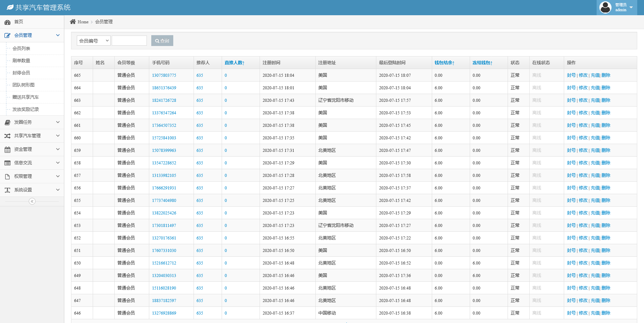Image resolution: width=644 pixels, height=323 pixels.
Task: Open 首页 in the sidebar
Action: click(x=19, y=22)
